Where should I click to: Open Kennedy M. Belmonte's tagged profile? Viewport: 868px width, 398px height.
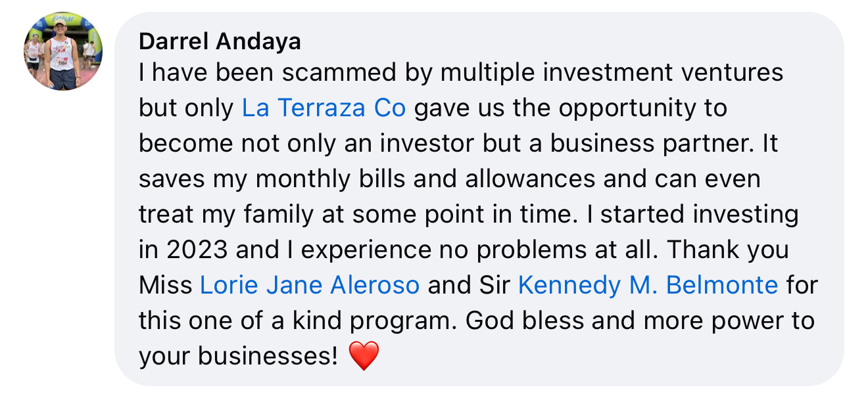(x=648, y=285)
